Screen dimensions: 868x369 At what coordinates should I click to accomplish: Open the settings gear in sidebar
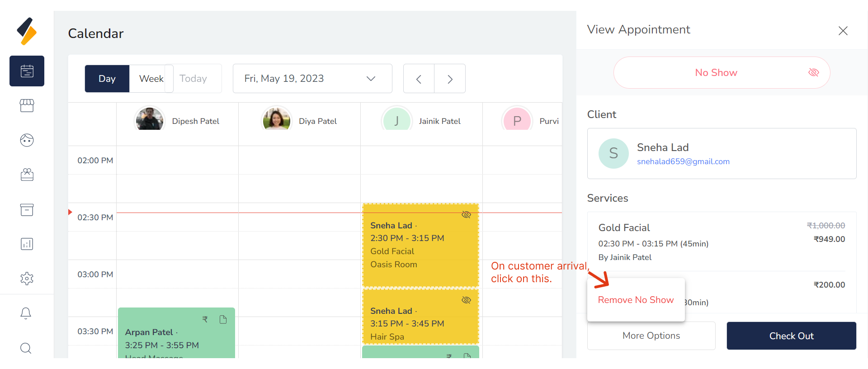pos(27,279)
